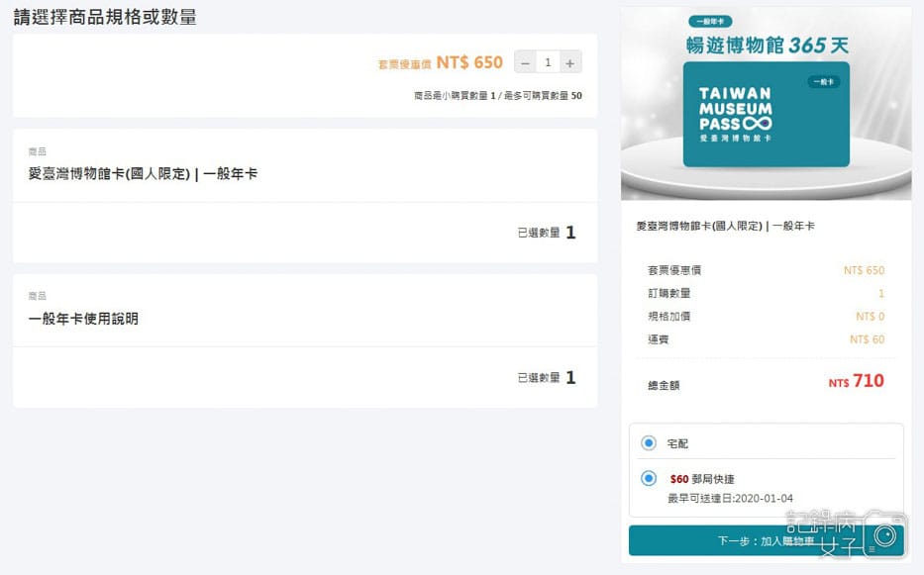The width and height of the screenshot is (924, 575).
Task: Click the orange NT$ 650 price label
Action: [x=469, y=62]
